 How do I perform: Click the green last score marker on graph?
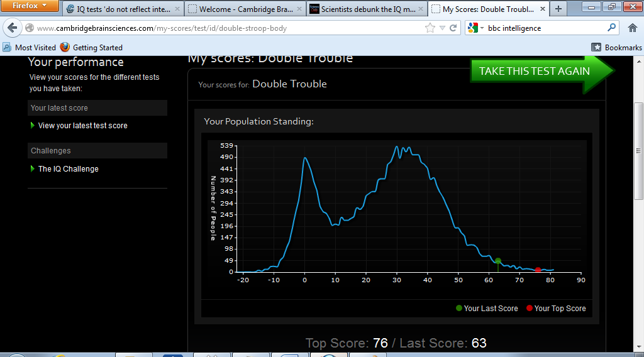point(498,261)
